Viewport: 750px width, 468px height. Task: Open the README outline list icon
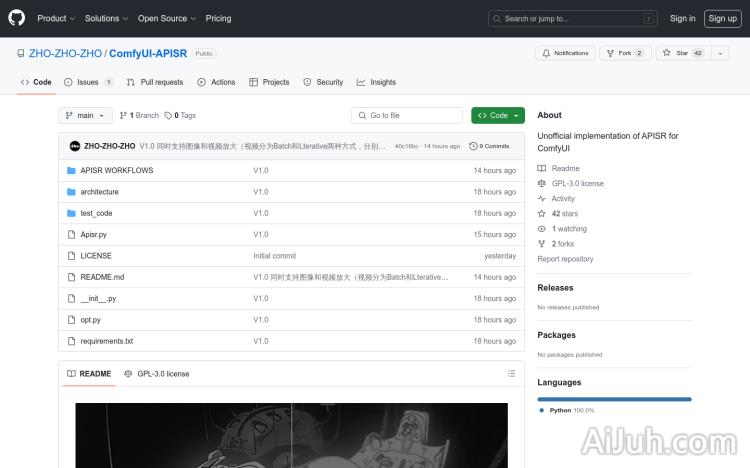pyautogui.click(x=511, y=373)
